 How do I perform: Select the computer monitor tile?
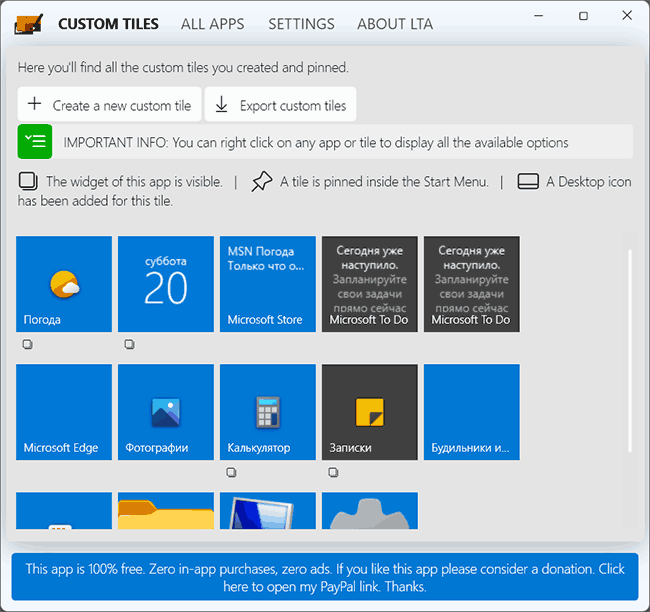[x=268, y=511]
